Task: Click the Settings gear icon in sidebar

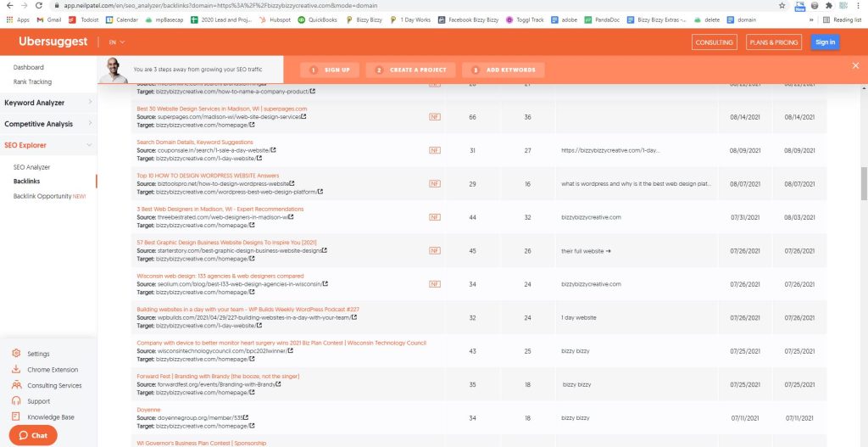Action: point(16,354)
